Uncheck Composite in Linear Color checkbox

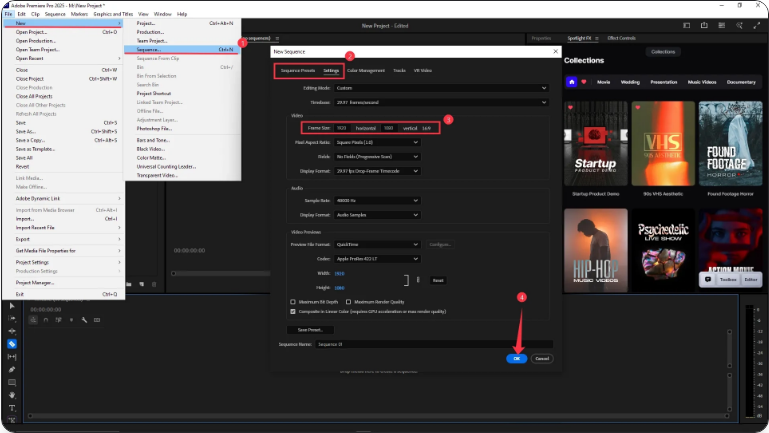click(292, 311)
